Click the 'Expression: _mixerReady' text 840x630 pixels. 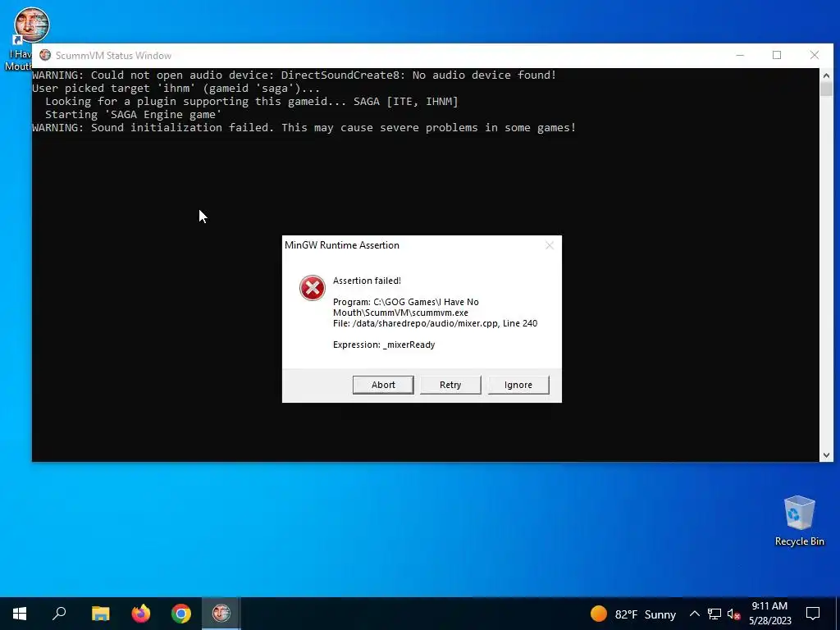point(384,345)
